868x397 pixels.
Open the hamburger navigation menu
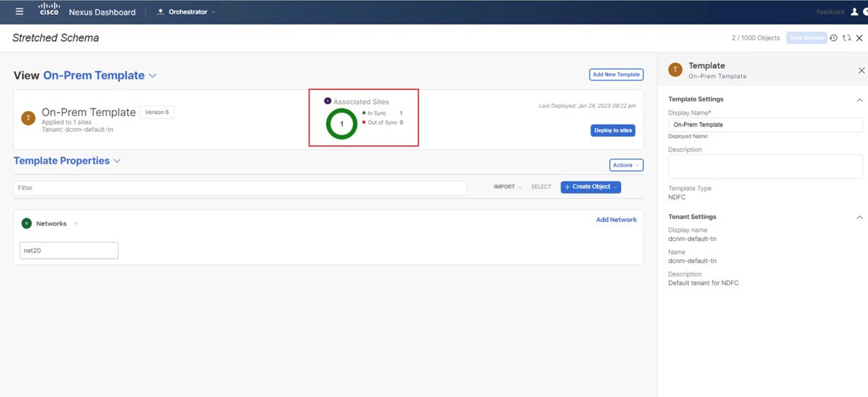[19, 11]
